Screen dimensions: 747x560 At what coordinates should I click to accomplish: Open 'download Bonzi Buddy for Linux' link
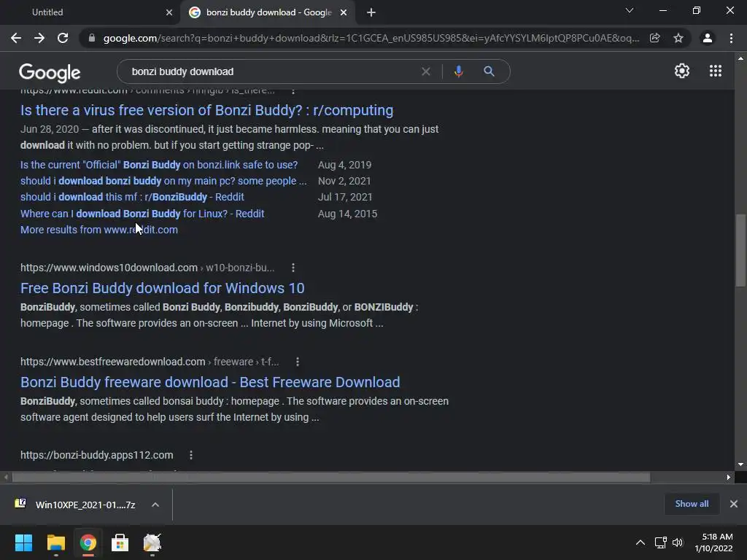point(142,214)
